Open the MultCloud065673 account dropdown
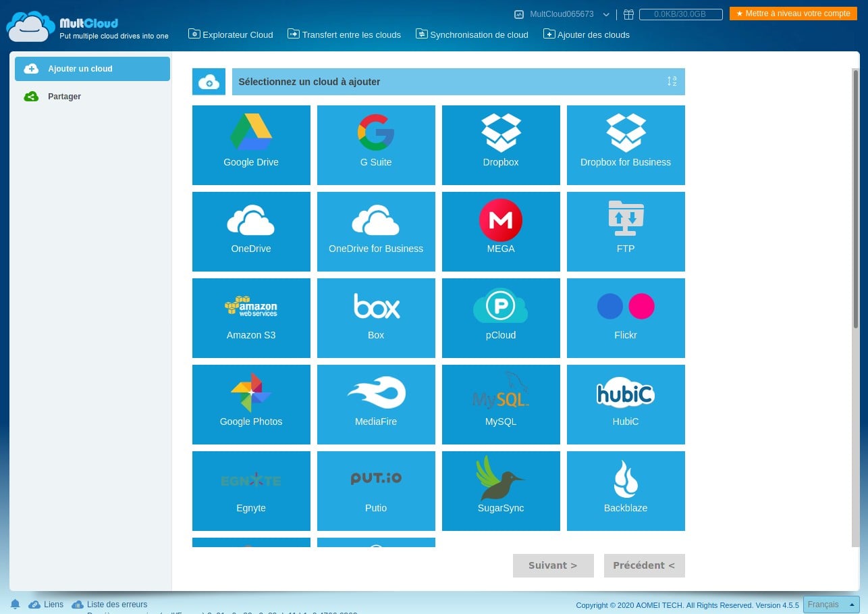 click(562, 14)
